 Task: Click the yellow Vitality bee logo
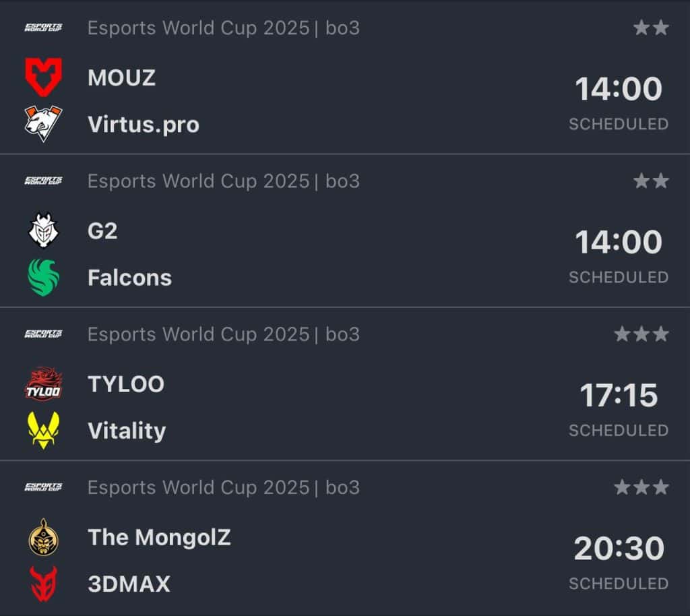pyautogui.click(x=43, y=430)
